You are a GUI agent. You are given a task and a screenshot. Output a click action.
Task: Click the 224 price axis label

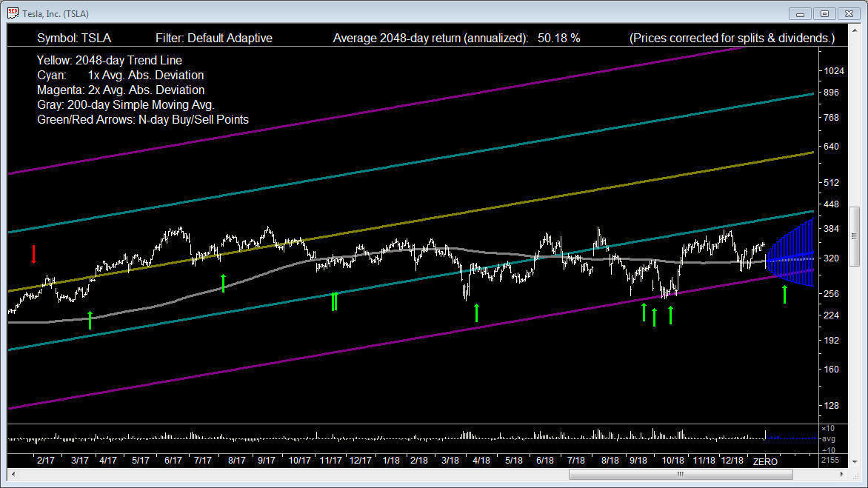(831, 315)
